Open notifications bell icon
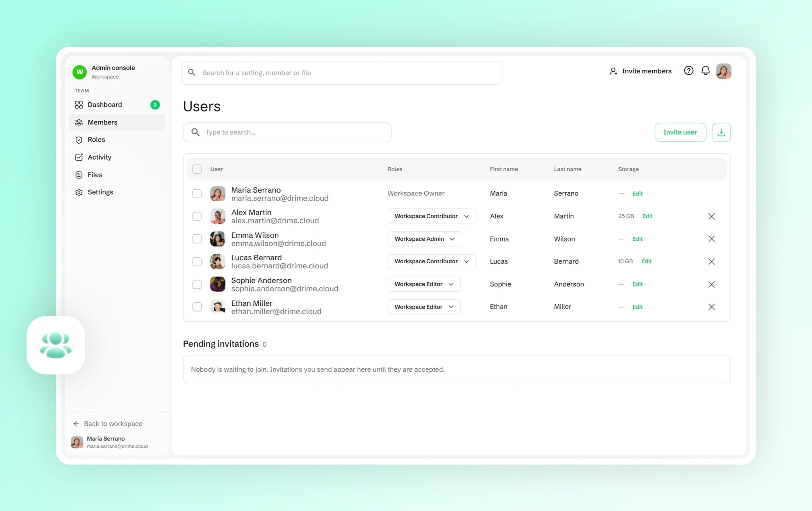 point(705,71)
